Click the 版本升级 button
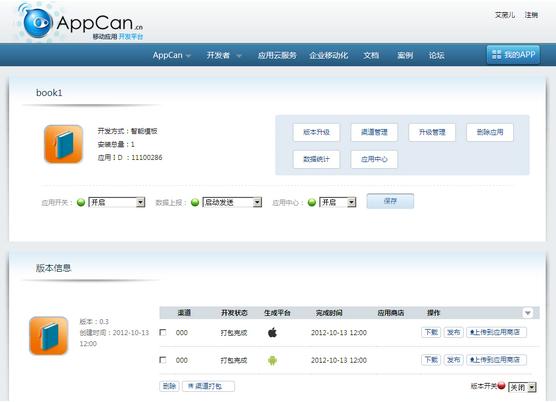This screenshot has height=402, width=556. tap(316, 132)
